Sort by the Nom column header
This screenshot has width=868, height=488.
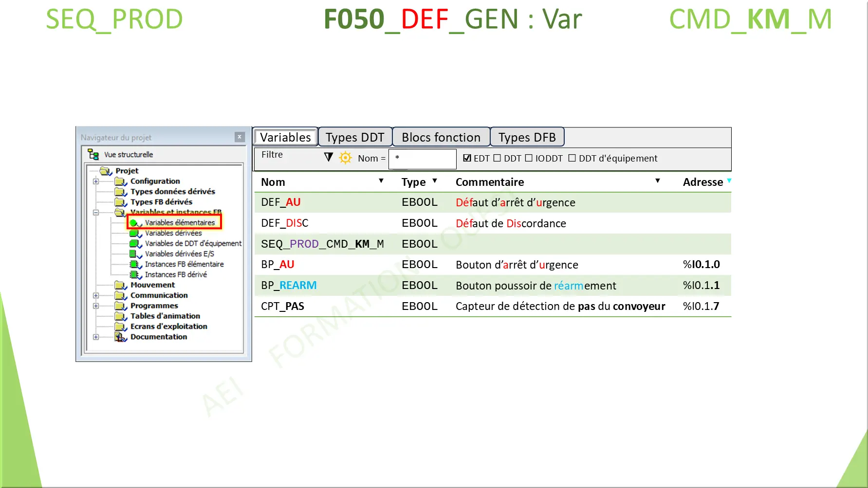point(273,181)
